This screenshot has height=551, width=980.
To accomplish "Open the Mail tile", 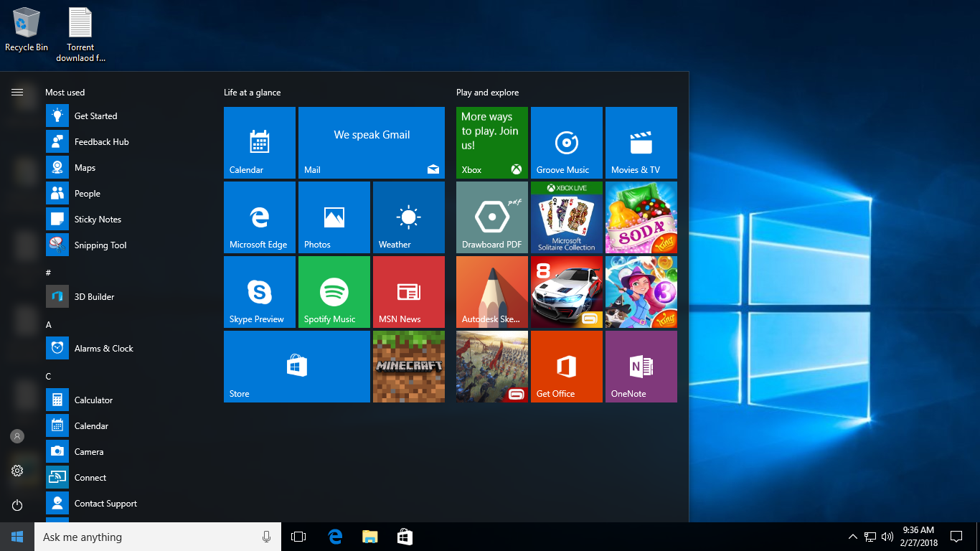I will [x=372, y=143].
